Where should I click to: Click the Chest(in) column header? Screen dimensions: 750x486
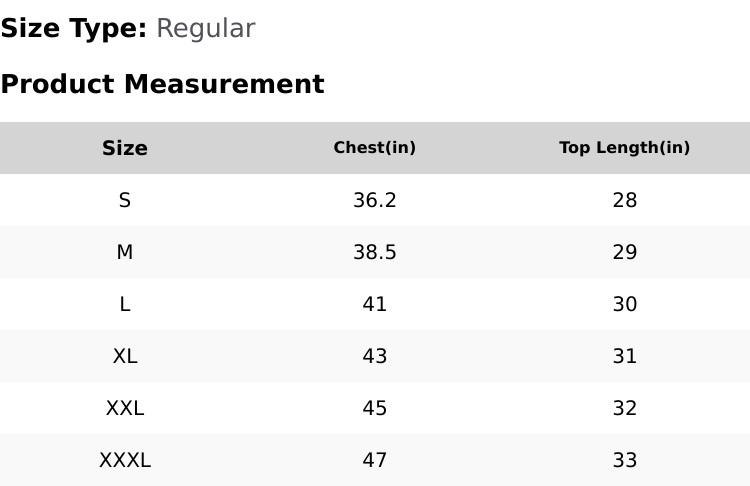375,148
